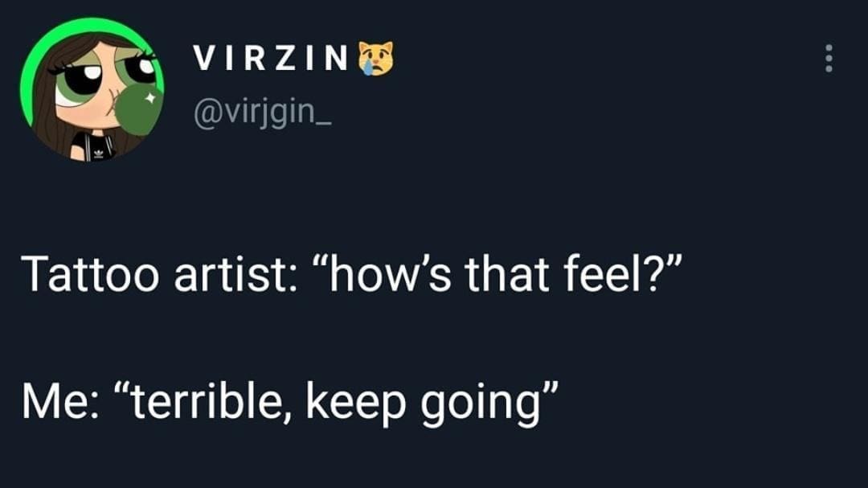Click the green bubblegum bubble in avatar
This screenshot has height=488, width=868.
click(139, 110)
